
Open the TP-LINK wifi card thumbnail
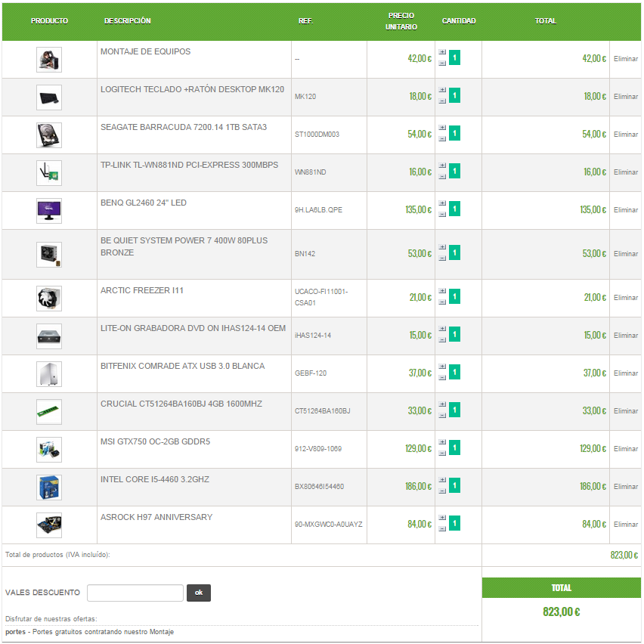coord(49,173)
